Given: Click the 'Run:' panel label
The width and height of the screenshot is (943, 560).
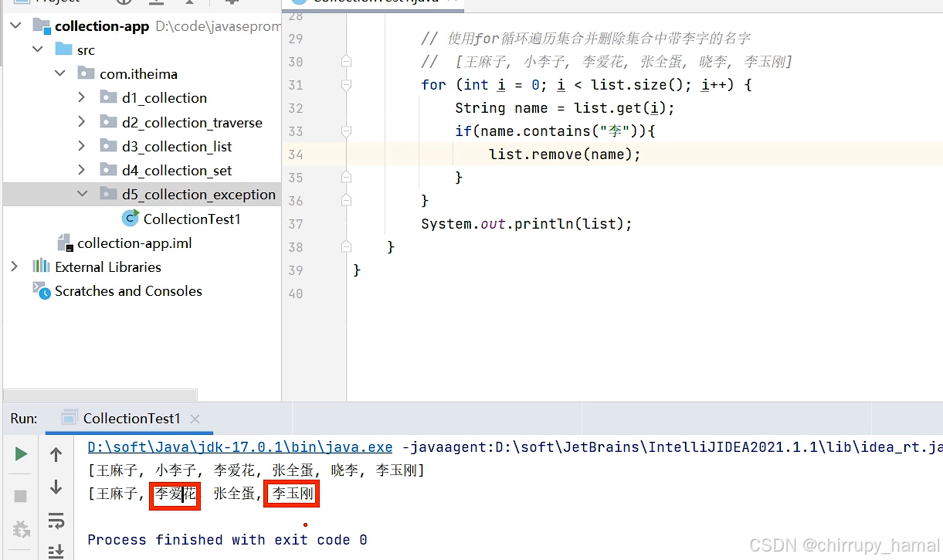Looking at the screenshot, I should [x=24, y=419].
